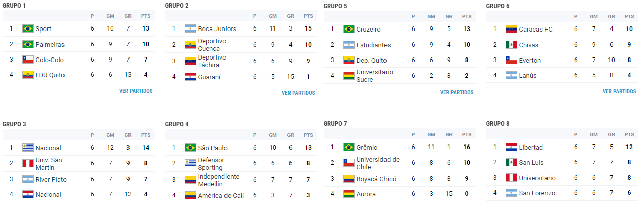
Task: Click the Ecuador flag next to LDU Quito
Action: click(x=28, y=75)
